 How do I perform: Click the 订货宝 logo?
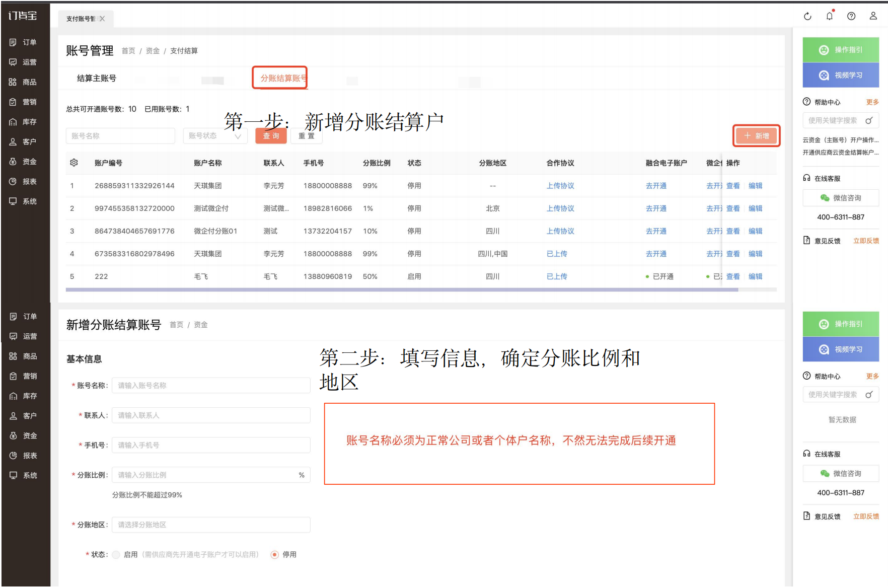[23, 16]
